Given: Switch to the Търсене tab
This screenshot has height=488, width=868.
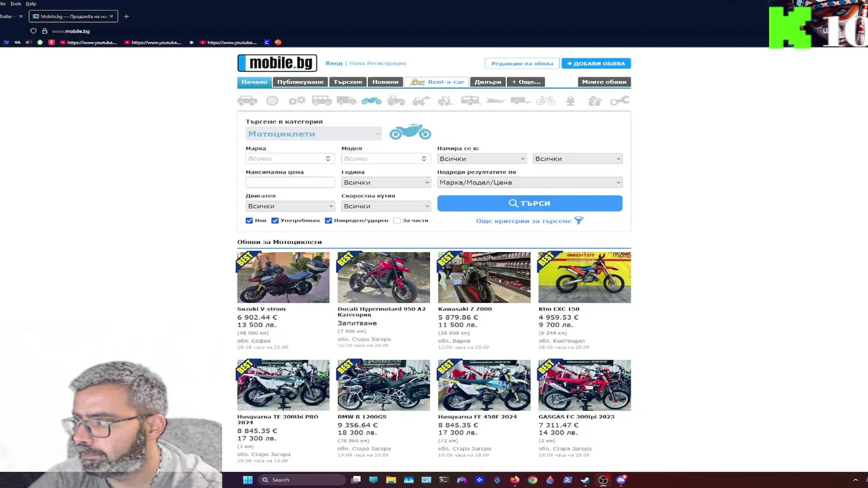Looking at the screenshot, I should pos(348,82).
